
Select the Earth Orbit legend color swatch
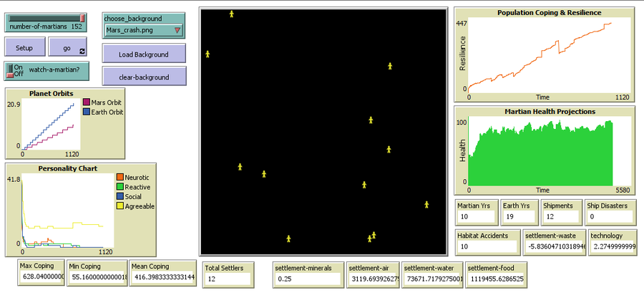(87, 112)
